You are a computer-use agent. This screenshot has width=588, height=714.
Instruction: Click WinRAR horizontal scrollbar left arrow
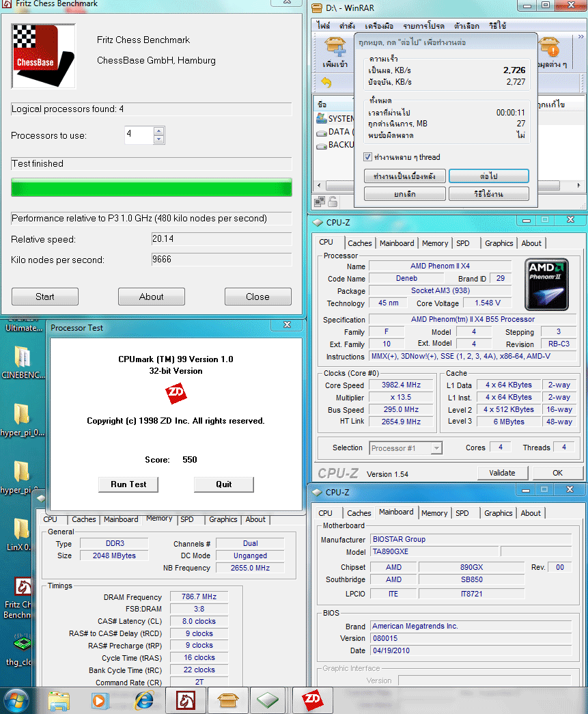pos(319,185)
